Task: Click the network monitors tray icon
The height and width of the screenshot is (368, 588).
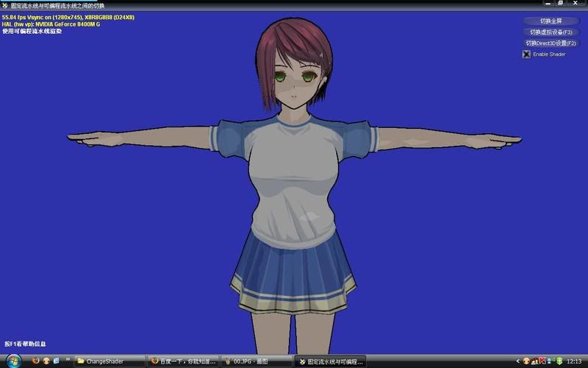Action: click(x=551, y=361)
